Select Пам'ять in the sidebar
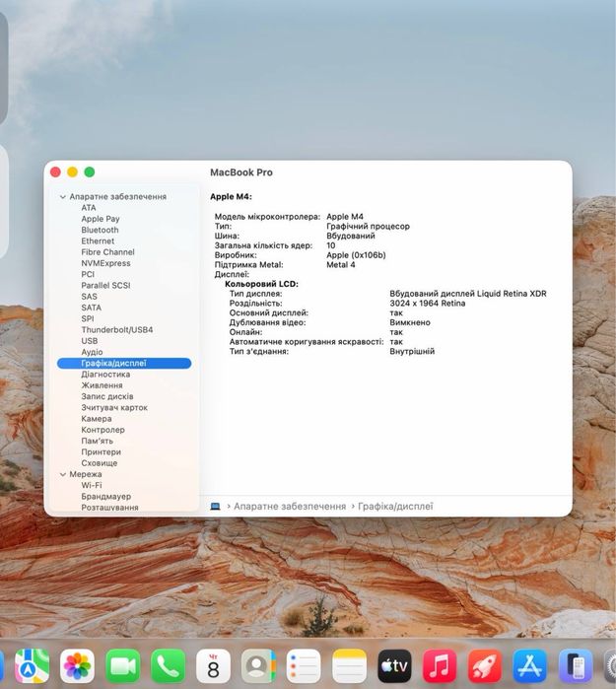Screen dimensions: 616x689 pos(98,441)
